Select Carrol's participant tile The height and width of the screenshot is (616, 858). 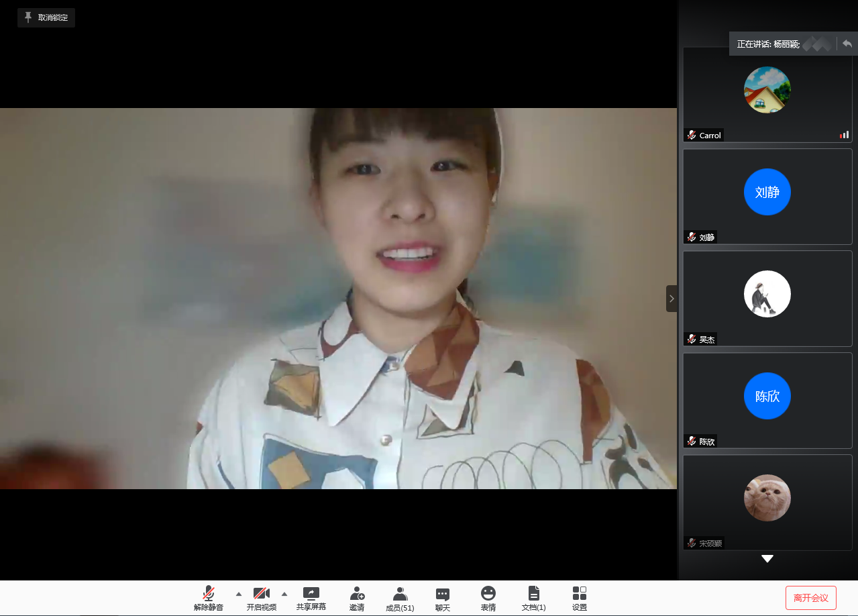tap(767, 95)
